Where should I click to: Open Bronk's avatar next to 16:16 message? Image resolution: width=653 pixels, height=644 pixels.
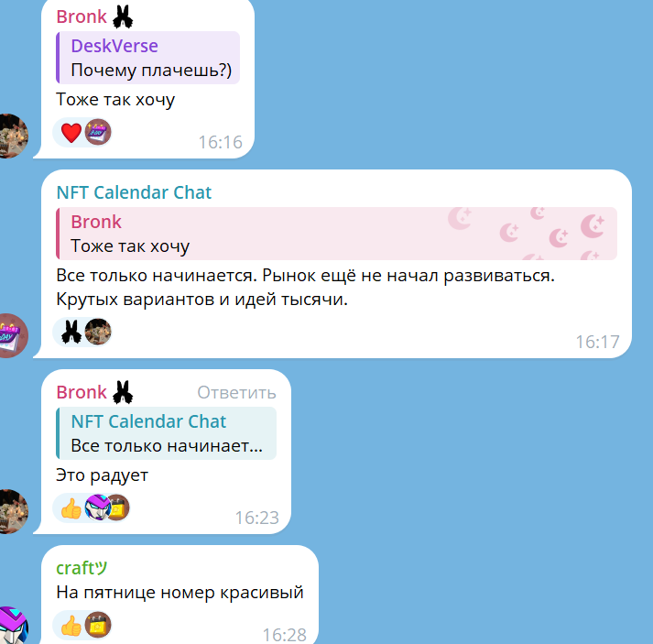[x=12, y=136]
